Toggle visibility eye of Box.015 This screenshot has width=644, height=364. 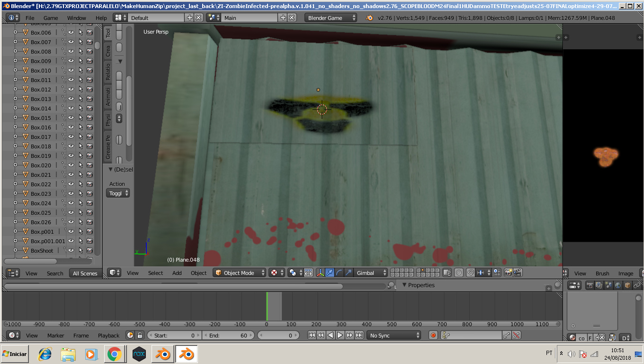click(x=71, y=118)
